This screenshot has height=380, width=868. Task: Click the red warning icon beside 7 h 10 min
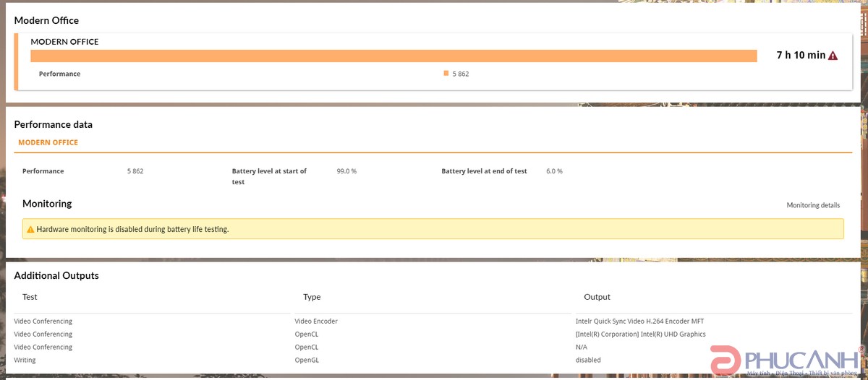coord(833,56)
